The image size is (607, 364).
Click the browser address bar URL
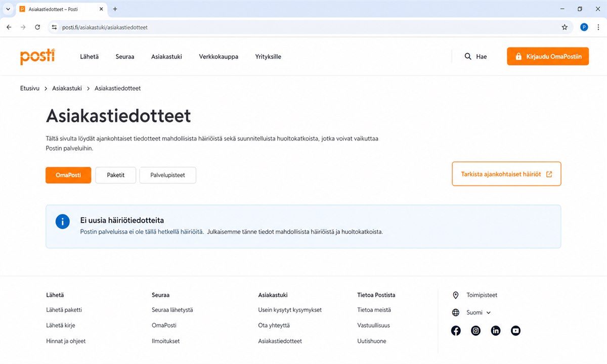tap(105, 27)
